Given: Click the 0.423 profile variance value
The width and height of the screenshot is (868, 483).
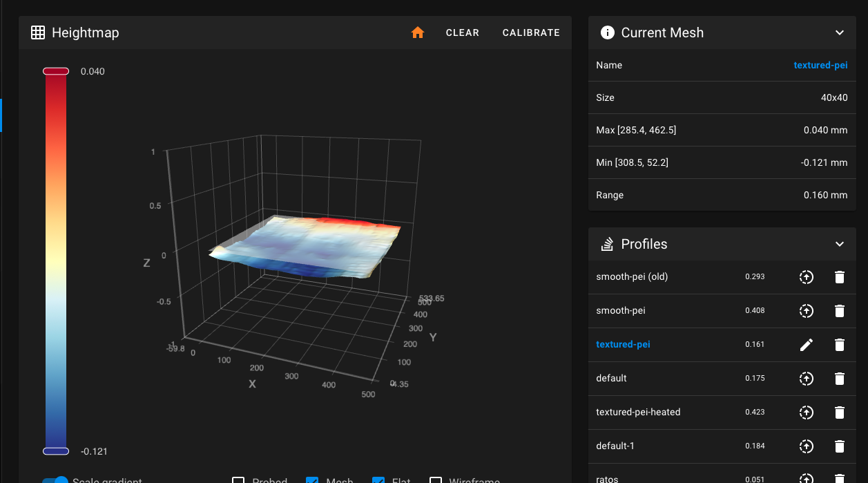Looking at the screenshot, I should 755,412.
